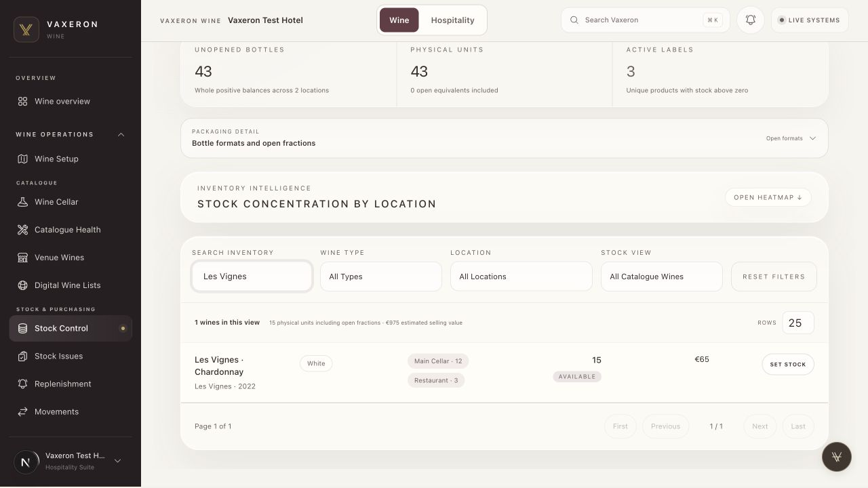Focus the Search Vaxeron field
Image resolution: width=868 pixels, height=488 pixels.
[x=646, y=20]
